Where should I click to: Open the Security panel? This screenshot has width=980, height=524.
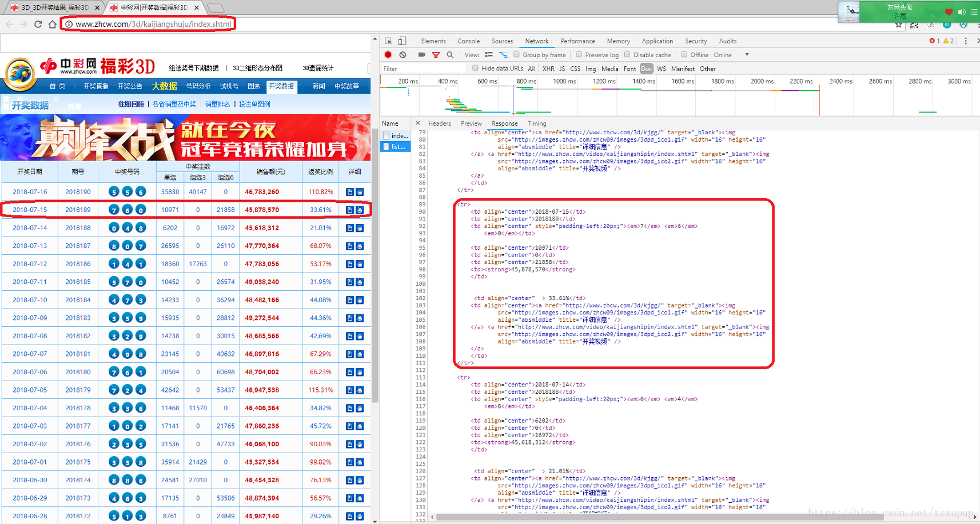point(696,41)
